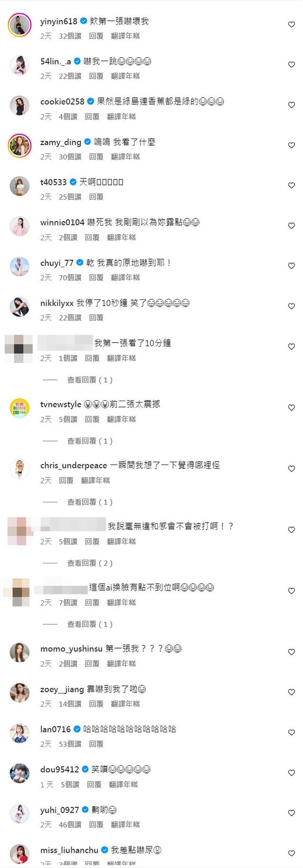Screen dimensions: 303x868
Task: Open the yinyin618 profile avatar
Action: coord(20,25)
